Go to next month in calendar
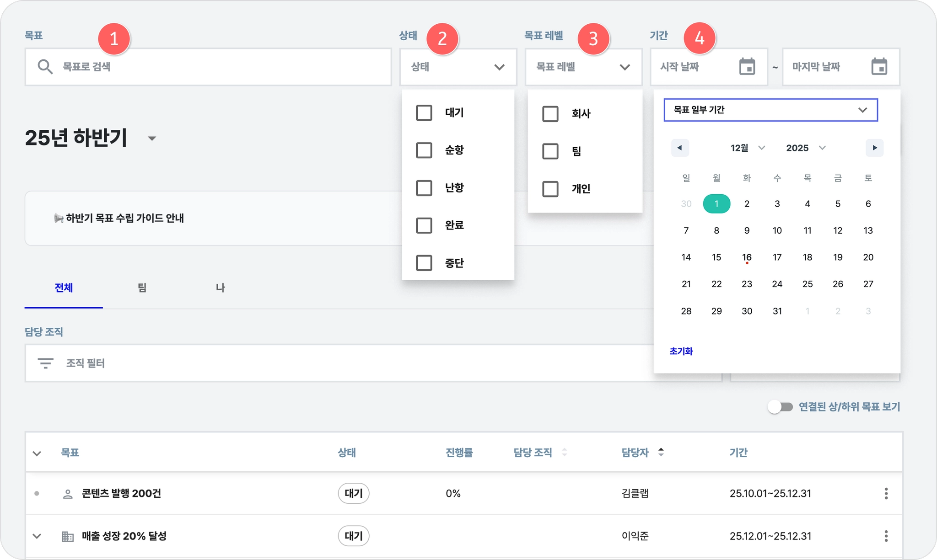This screenshot has height=560, width=937. [874, 148]
